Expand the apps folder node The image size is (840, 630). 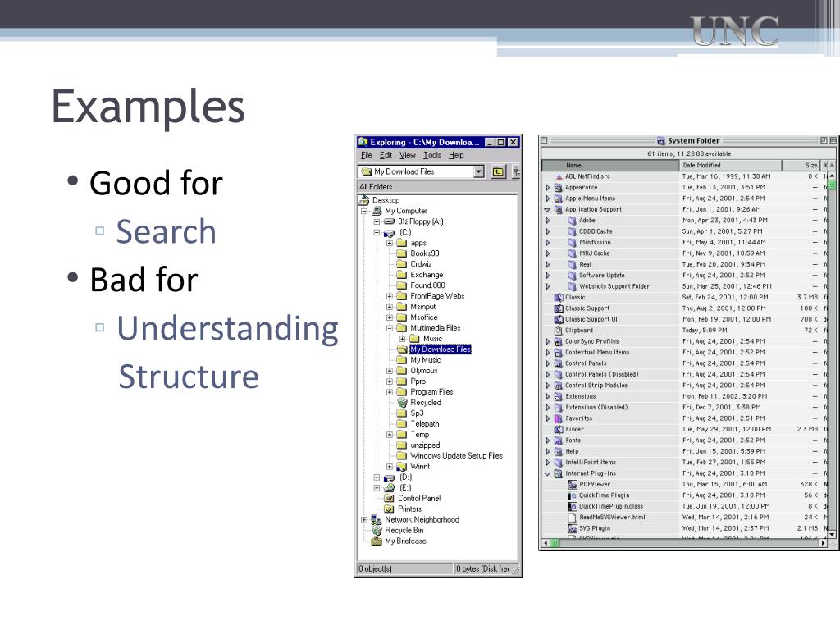(390, 243)
